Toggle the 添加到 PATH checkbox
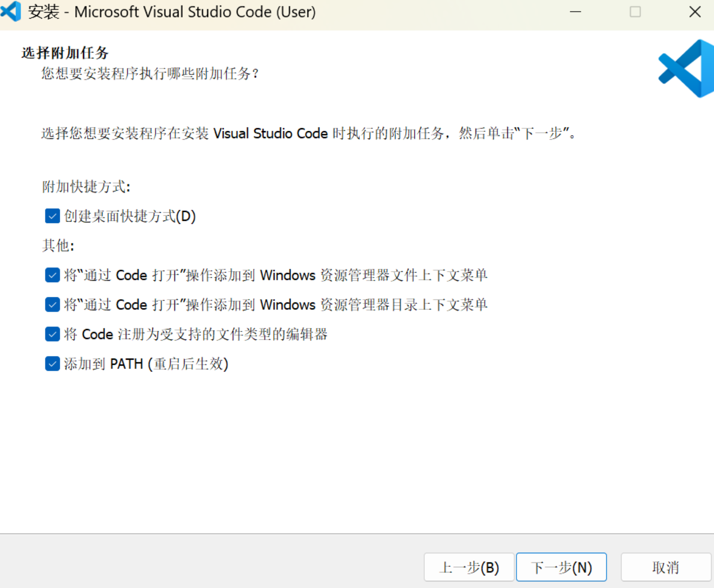This screenshot has width=714, height=588. pos(52,364)
